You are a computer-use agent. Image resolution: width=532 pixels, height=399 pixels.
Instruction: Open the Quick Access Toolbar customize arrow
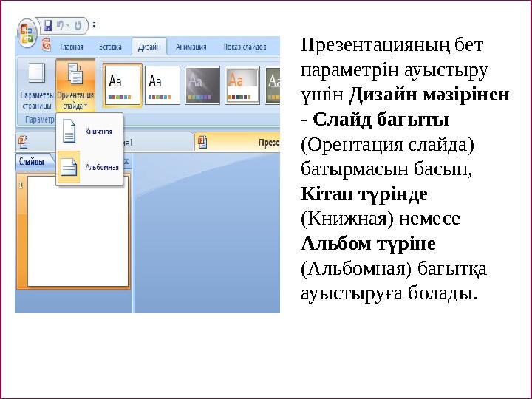(94, 25)
